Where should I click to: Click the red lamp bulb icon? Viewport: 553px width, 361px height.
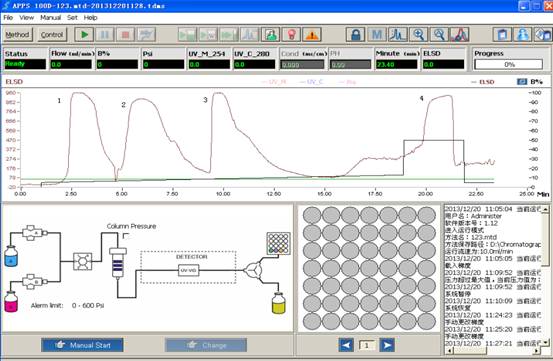click(291, 35)
